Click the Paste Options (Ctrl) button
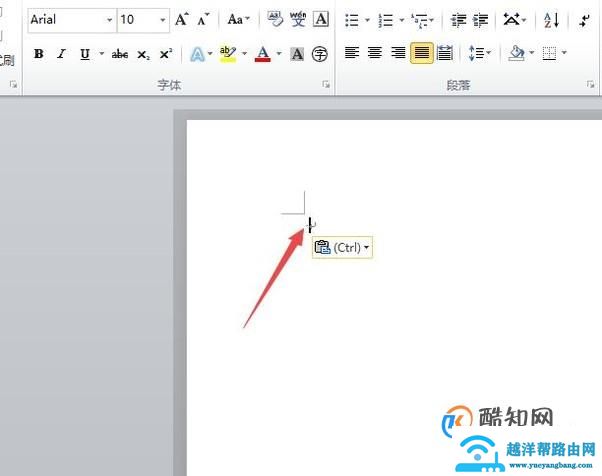This screenshot has width=602, height=476. tap(342, 247)
